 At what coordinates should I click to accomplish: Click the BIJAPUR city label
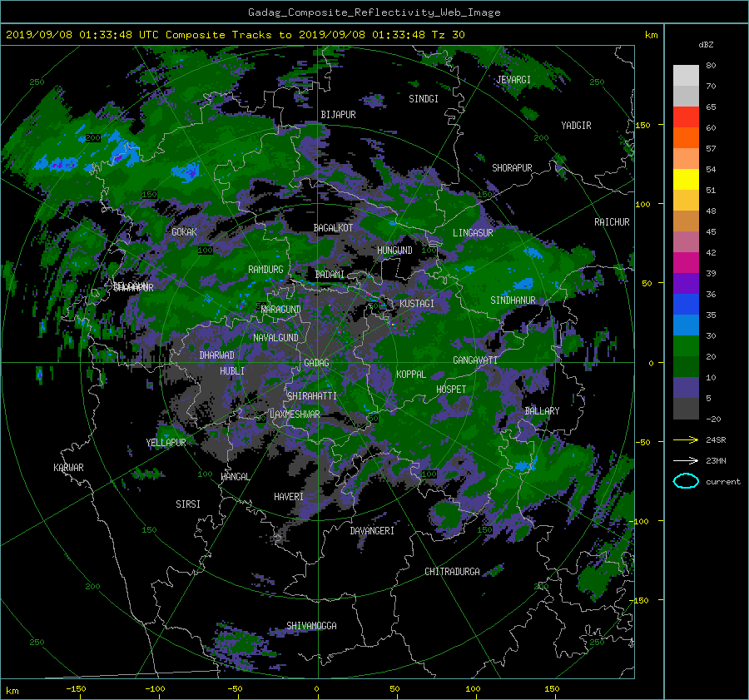click(338, 115)
